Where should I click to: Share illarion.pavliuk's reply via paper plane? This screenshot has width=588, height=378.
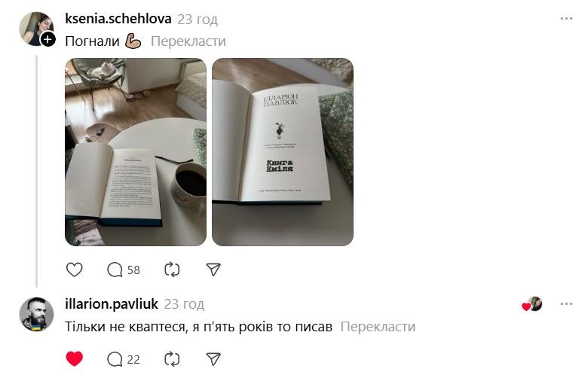(213, 359)
